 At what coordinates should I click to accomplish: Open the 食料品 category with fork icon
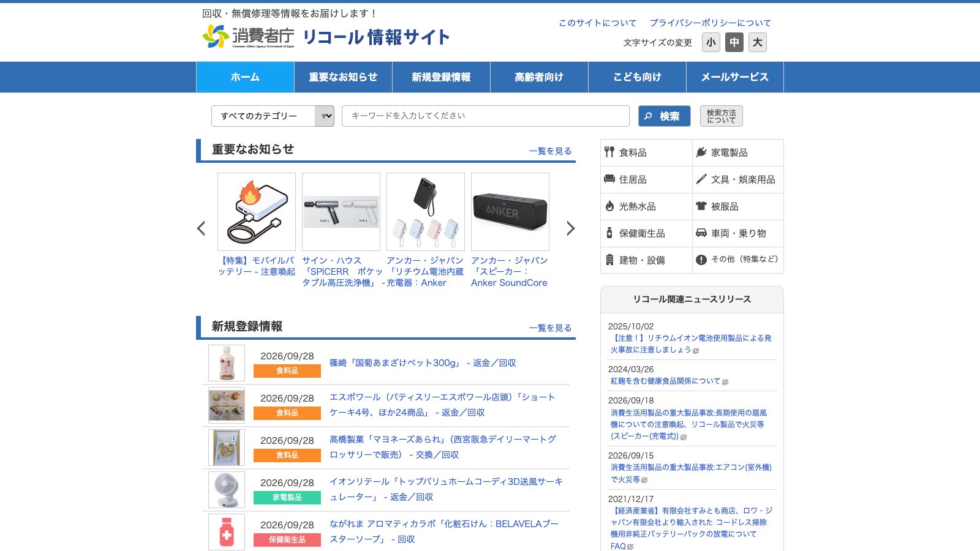click(x=646, y=152)
